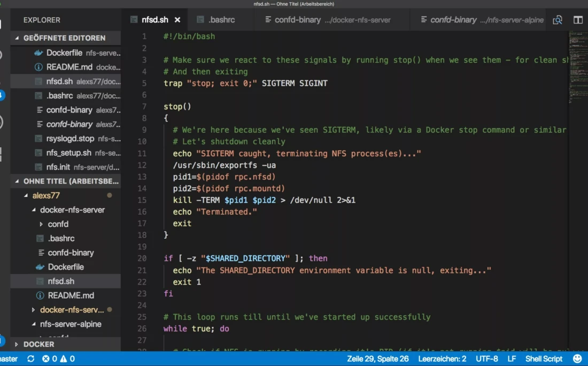The width and height of the screenshot is (588, 366).
Task: Click the errors and warnings indicator
Action: coord(58,359)
